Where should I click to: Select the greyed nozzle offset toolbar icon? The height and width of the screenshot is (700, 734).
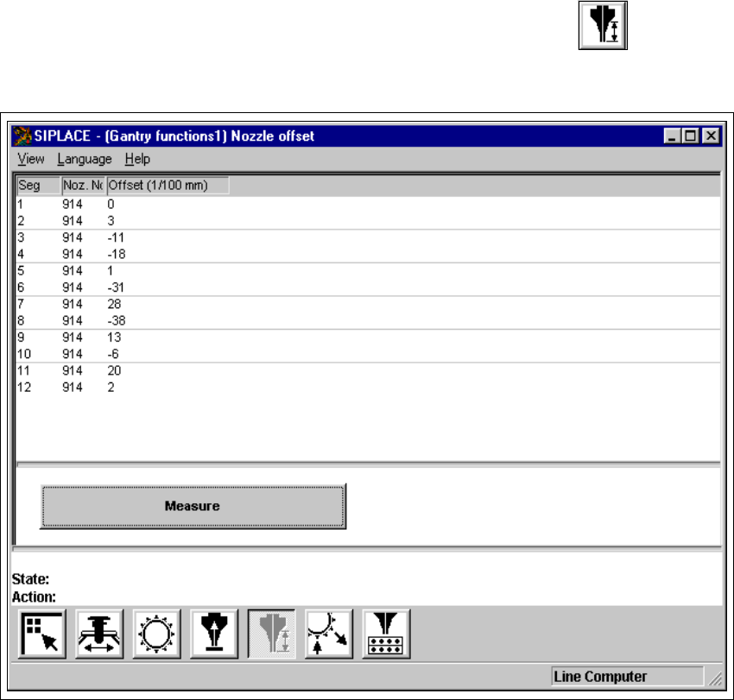[x=271, y=634]
